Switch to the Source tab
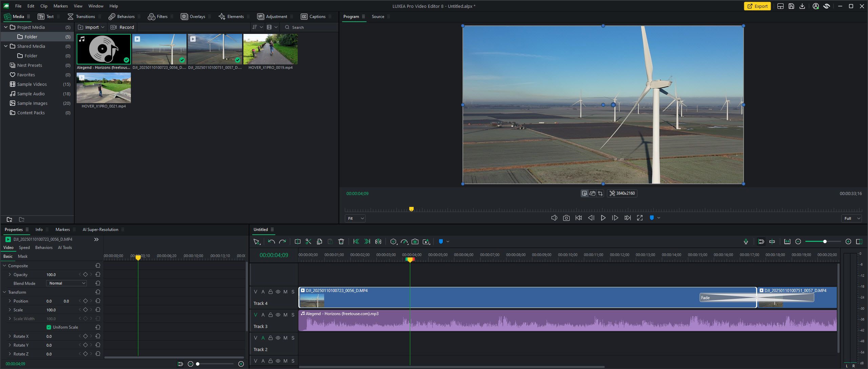868x369 pixels. [x=377, y=16]
